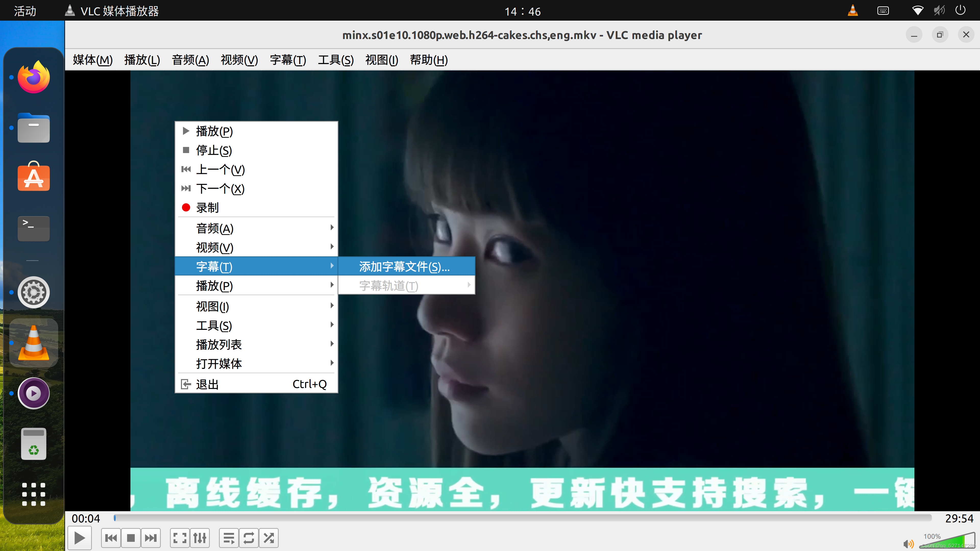
Task: Click VLC cone icon in dock
Action: pos(33,343)
